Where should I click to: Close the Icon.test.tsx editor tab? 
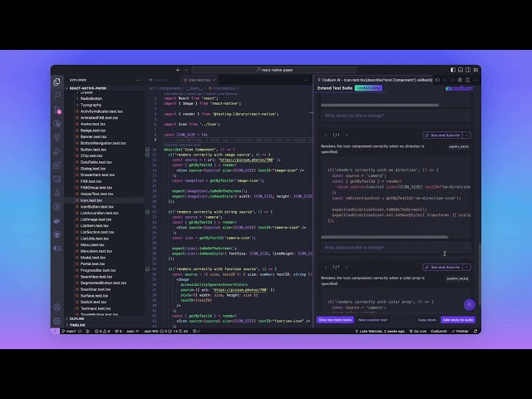[x=214, y=80]
